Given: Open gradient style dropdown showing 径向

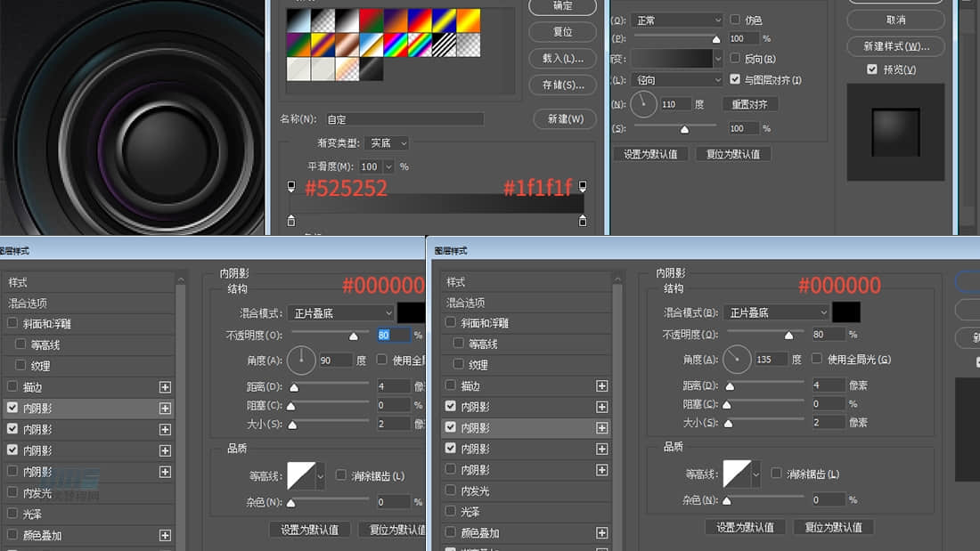Looking at the screenshot, I should pos(677,80).
